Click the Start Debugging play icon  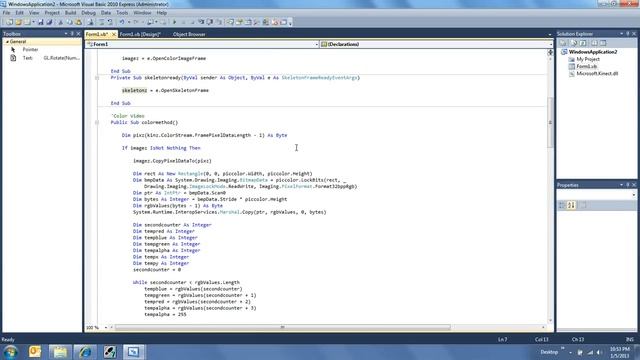pos(175,22)
